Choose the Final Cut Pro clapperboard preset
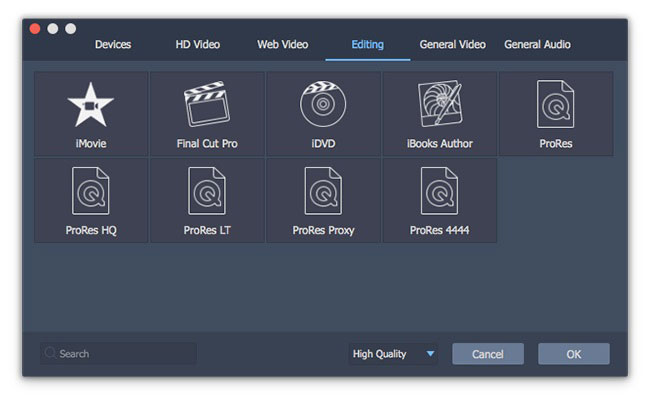 tap(207, 104)
